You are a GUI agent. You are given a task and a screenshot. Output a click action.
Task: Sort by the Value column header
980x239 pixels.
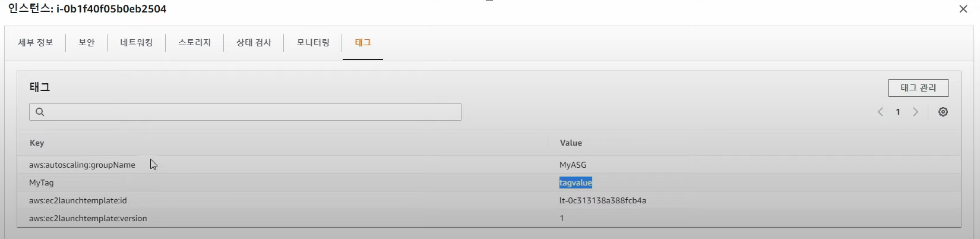(571, 143)
